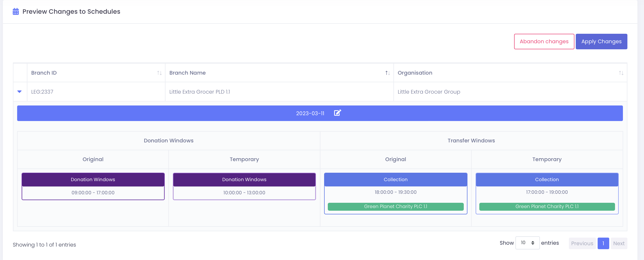Click Green Planet Charity tag in original collection
The width and height of the screenshot is (644, 260).
[x=396, y=206]
